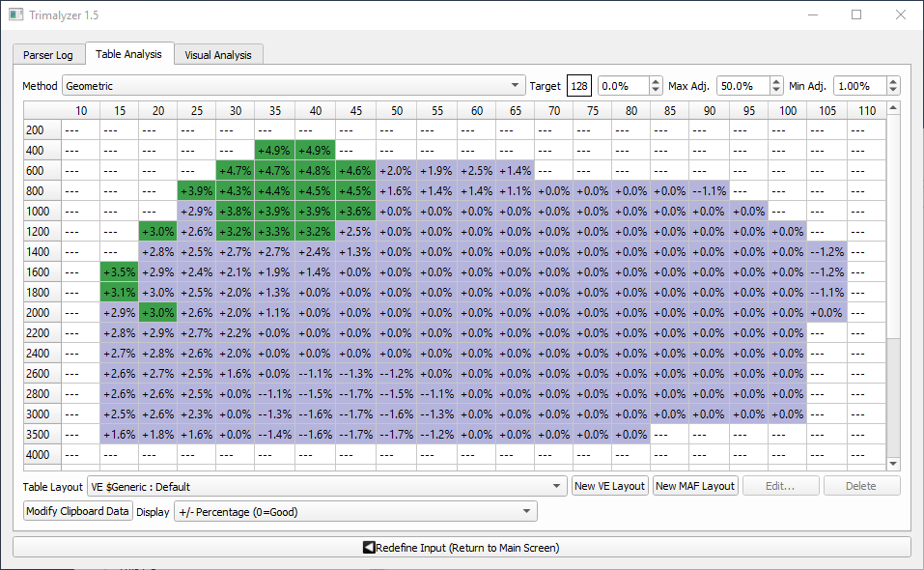This screenshot has width=924, height=570.
Task: Click the New MAF Layout button
Action: pyautogui.click(x=695, y=486)
